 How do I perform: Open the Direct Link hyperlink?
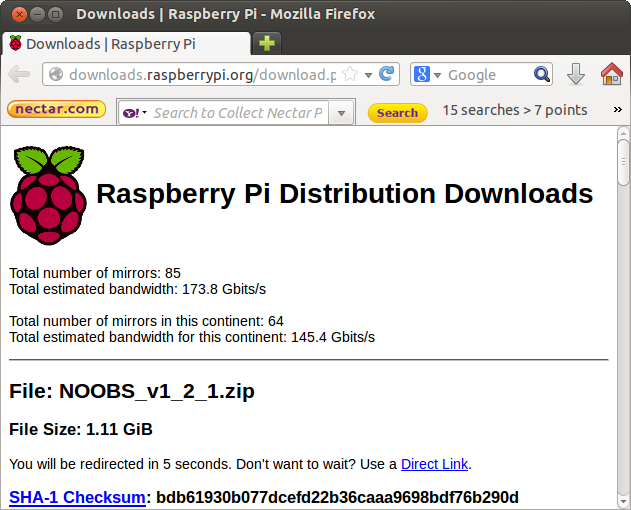(435, 464)
